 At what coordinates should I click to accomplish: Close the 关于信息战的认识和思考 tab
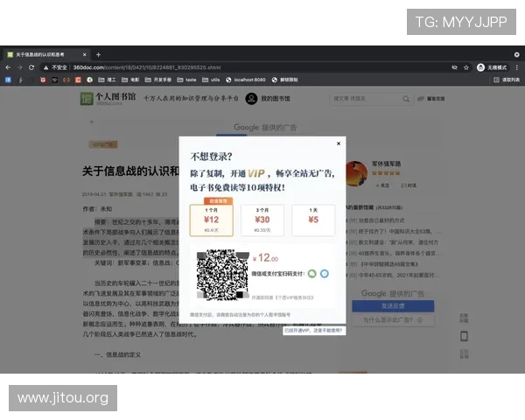84,54
